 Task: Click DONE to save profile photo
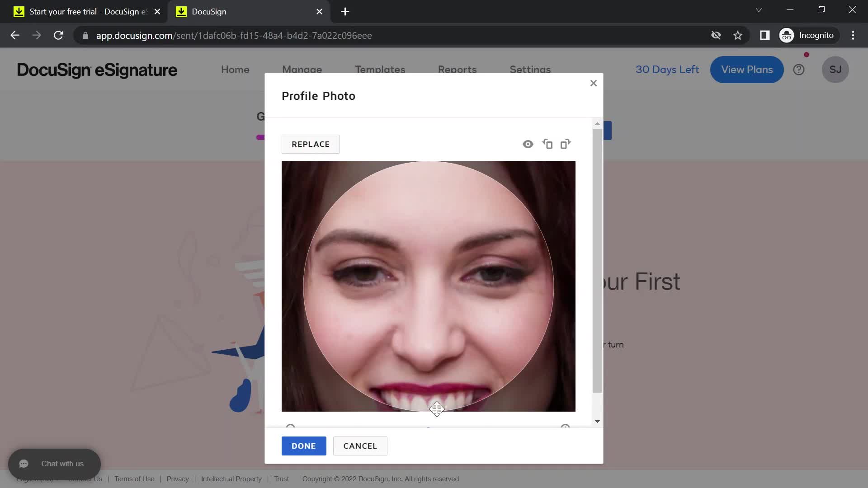(x=303, y=446)
